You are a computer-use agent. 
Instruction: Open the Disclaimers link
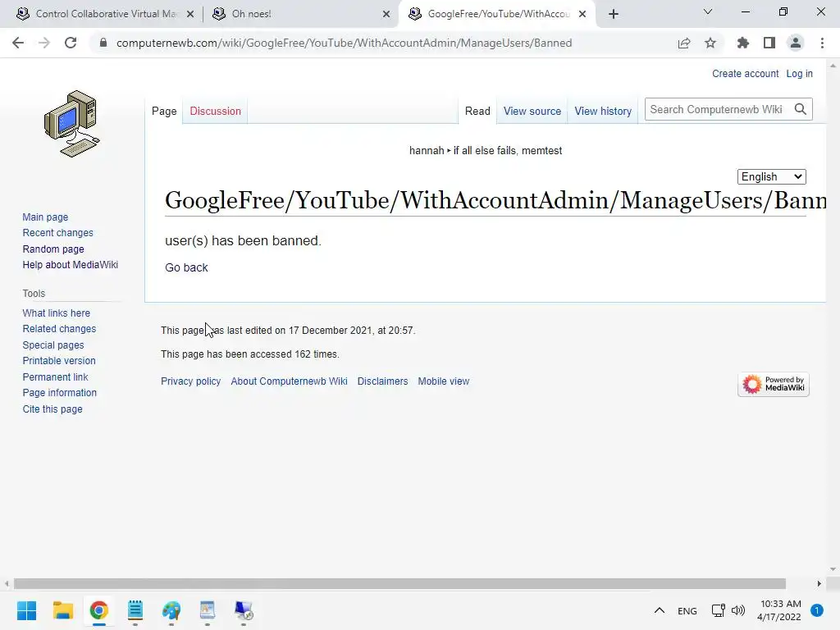pyautogui.click(x=382, y=381)
